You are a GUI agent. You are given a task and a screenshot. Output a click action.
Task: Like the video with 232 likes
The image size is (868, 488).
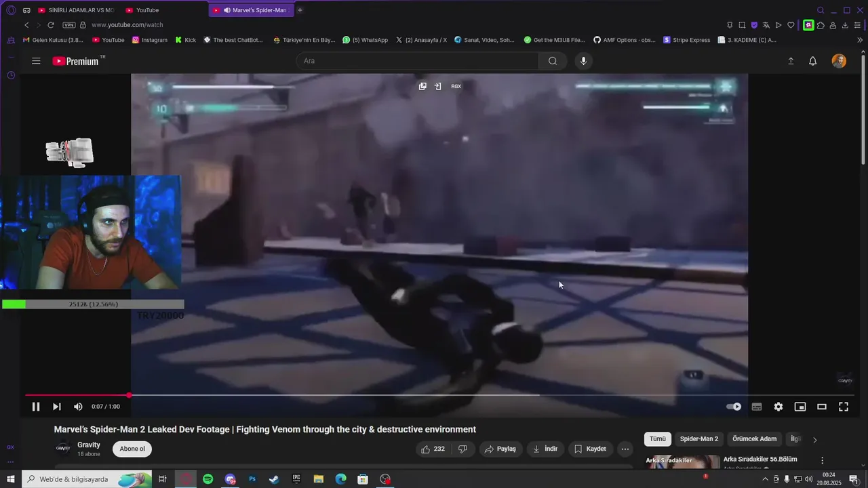tap(433, 449)
